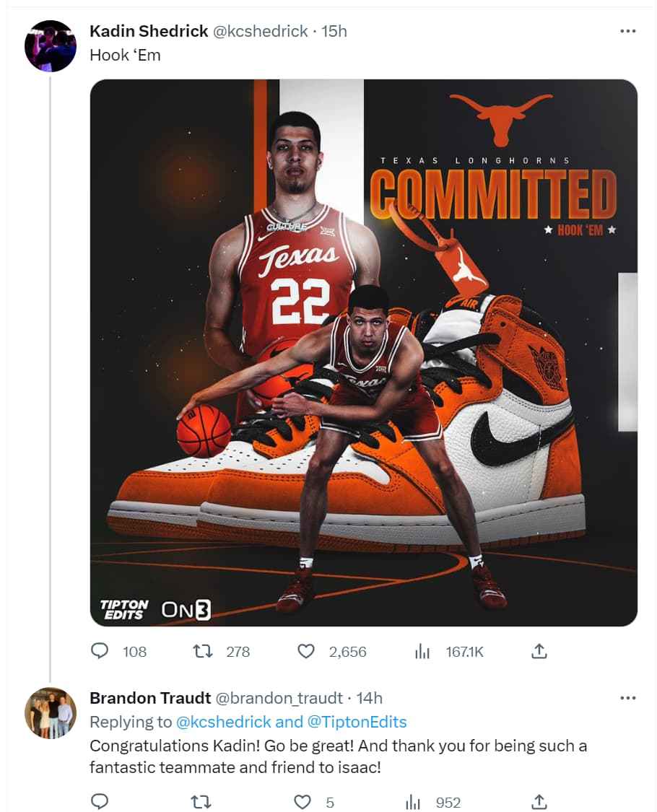View analytics for tweet with 167.1K views

pyautogui.click(x=423, y=651)
